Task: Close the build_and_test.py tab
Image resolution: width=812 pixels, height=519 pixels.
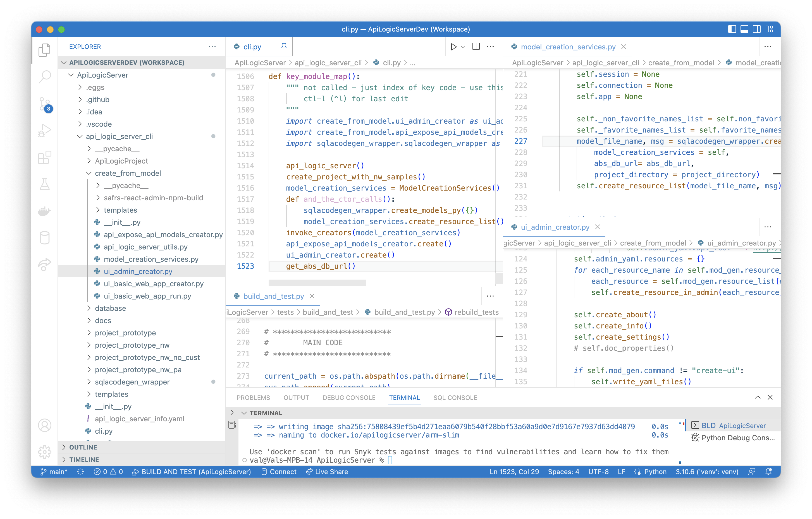Action: [x=312, y=296]
